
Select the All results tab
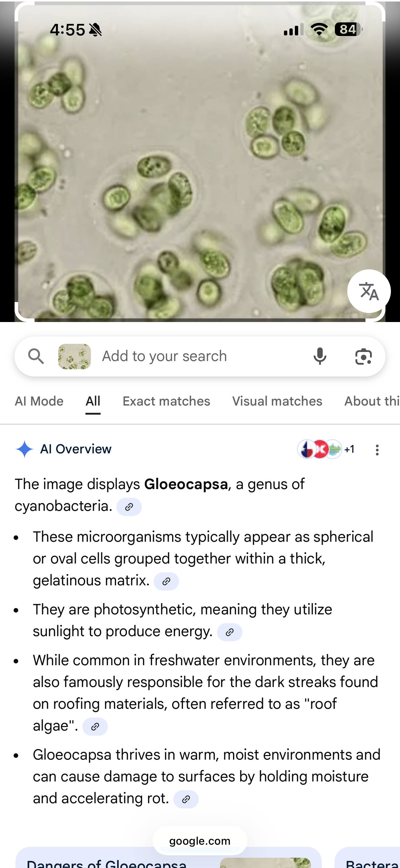(93, 401)
